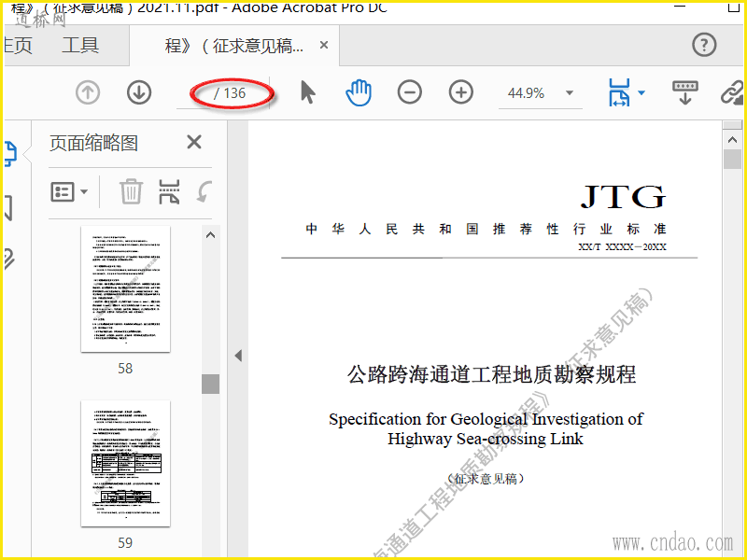Select page 58 thumbnail
The height and width of the screenshot is (560, 747).
125,289
